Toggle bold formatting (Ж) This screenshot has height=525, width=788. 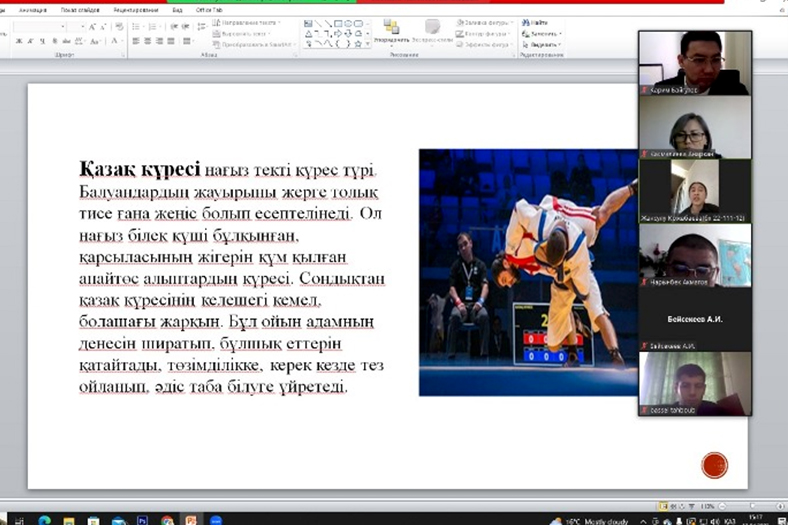click(x=19, y=41)
